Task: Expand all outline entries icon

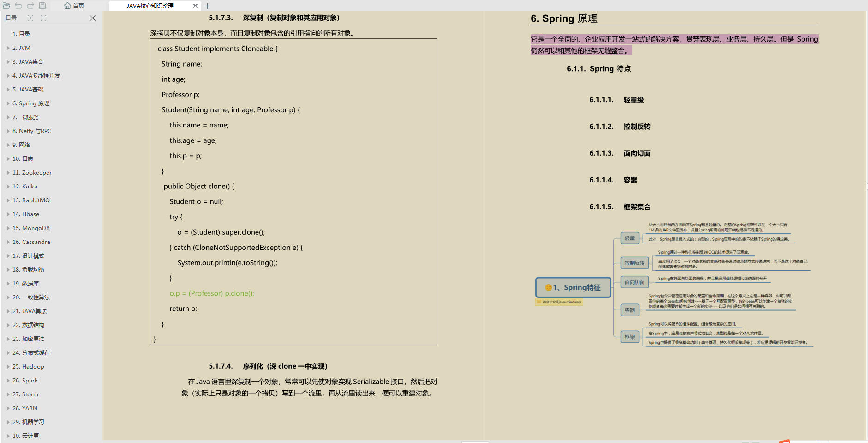Action: click(30, 18)
